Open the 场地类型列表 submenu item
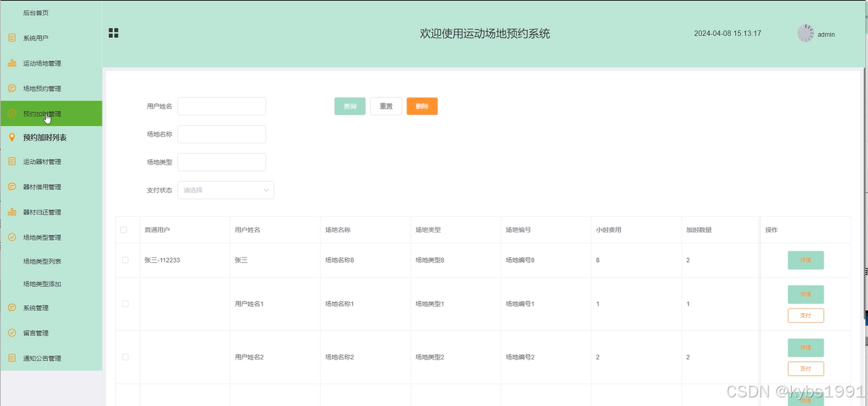 [x=51, y=261]
